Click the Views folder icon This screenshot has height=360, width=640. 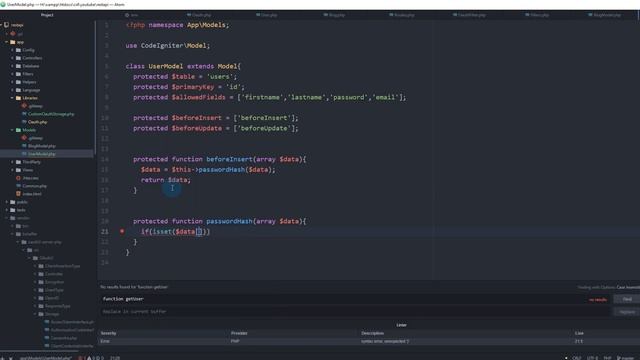pos(18,170)
